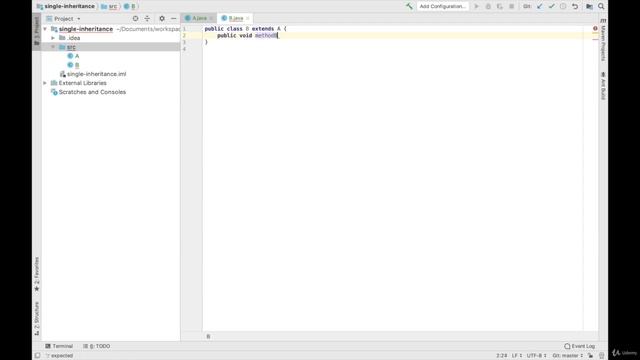Select class B in project tree
The image size is (640, 360).
pyautogui.click(x=77, y=65)
